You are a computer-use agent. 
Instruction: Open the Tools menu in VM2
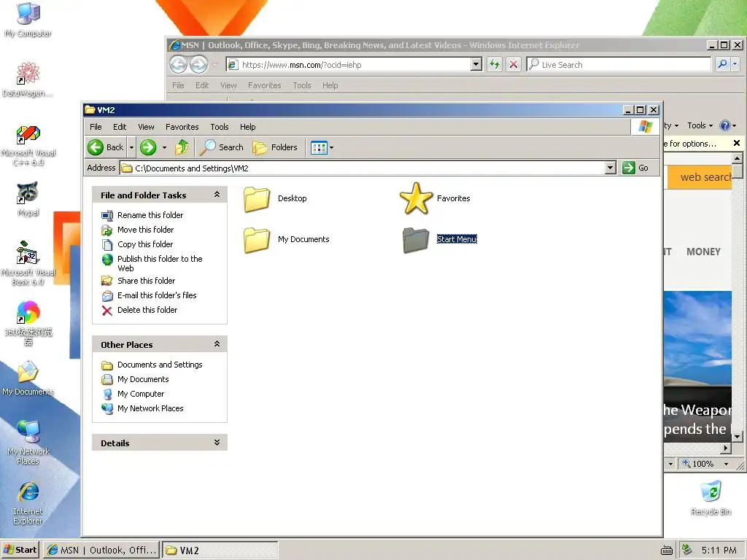[x=220, y=127]
